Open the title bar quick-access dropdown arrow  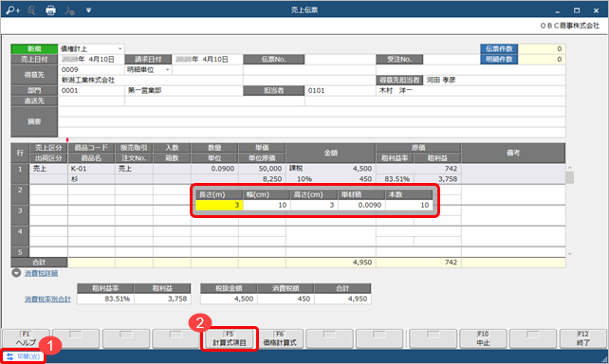click(88, 10)
